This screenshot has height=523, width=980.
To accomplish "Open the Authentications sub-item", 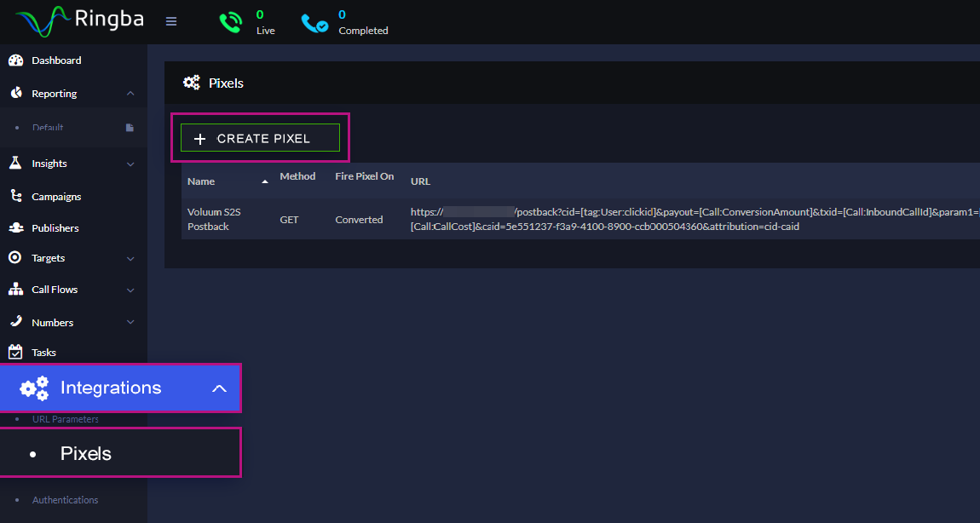I will tap(65, 500).
